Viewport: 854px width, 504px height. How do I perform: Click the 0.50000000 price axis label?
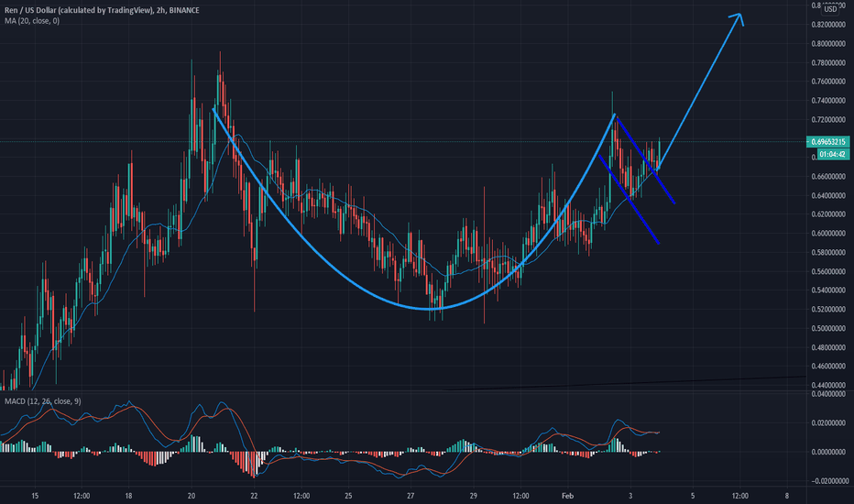828,329
